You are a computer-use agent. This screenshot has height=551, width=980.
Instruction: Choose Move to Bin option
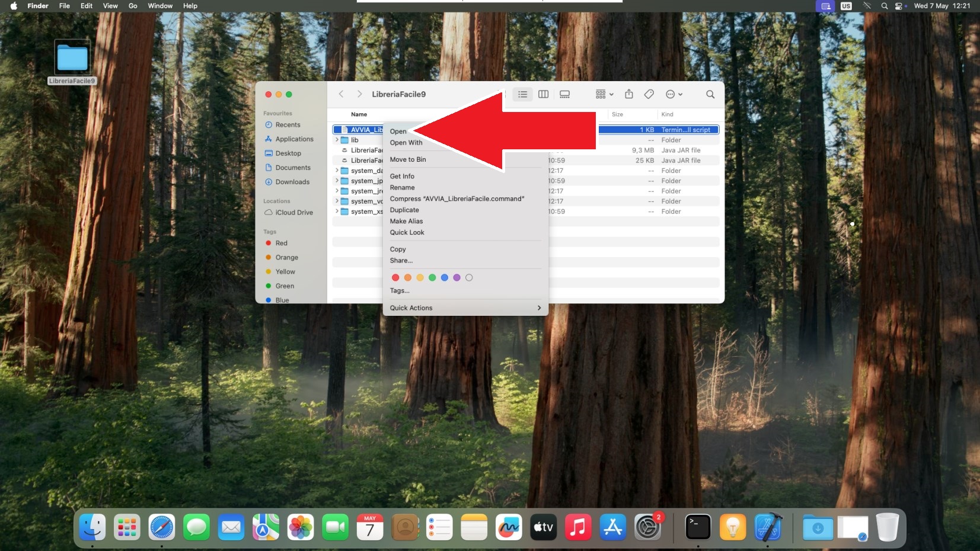408,159
